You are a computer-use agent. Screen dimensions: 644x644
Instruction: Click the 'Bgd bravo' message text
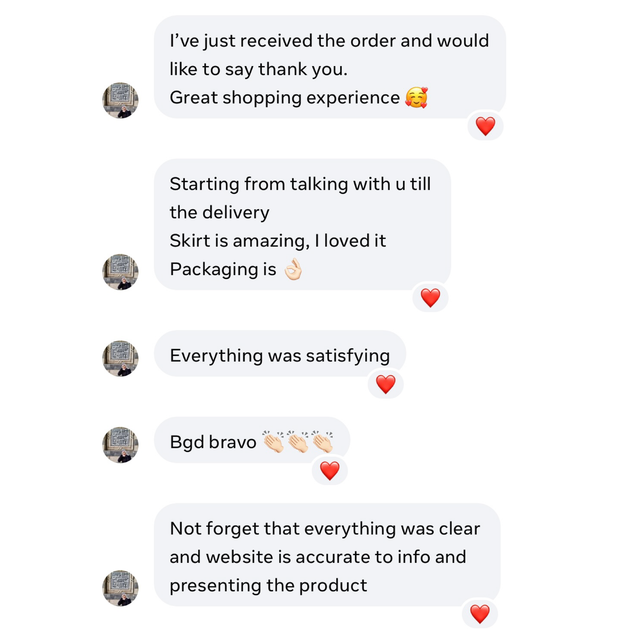click(x=213, y=442)
